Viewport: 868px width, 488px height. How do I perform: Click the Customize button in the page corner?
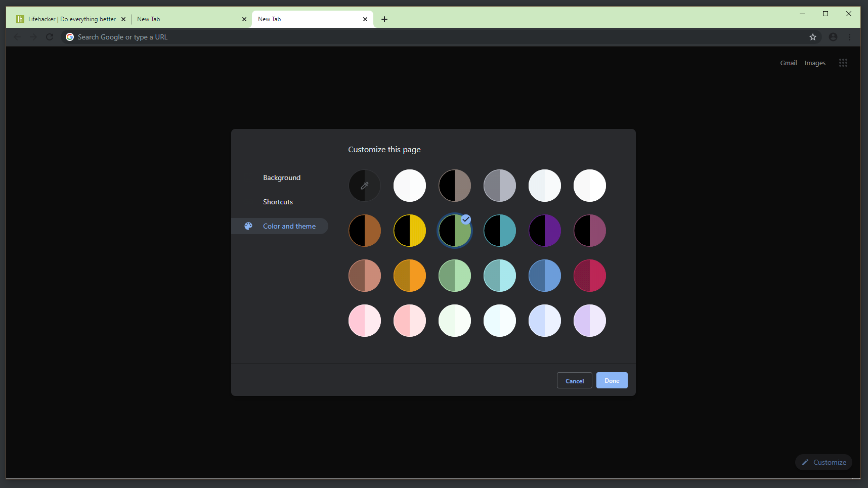[824, 462]
